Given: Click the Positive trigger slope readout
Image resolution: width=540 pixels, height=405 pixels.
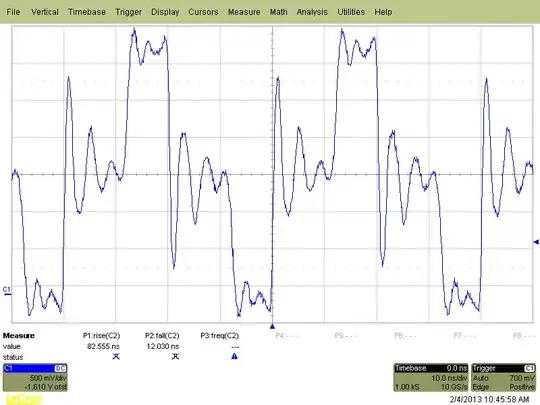Looking at the screenshot, I should [x=522, y=387].
